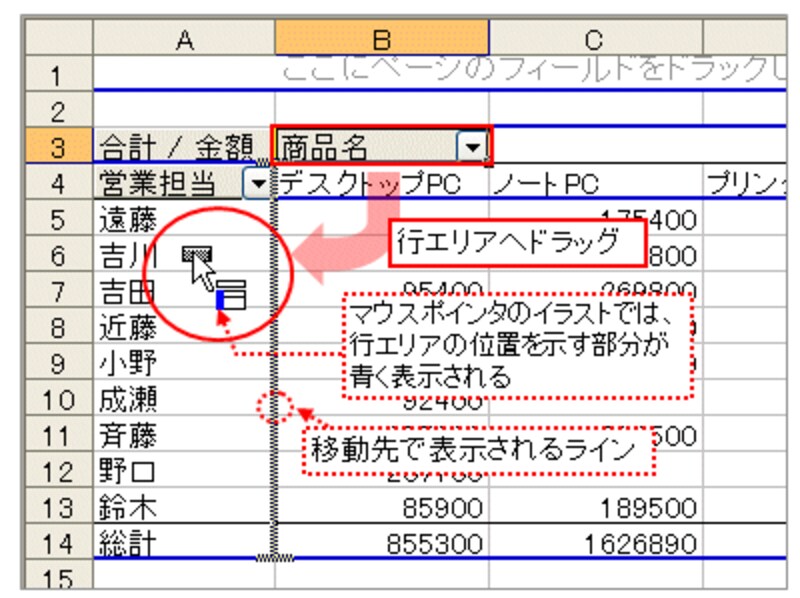Select row 3 header
Viewport: 800px width, 598px height.
pyautogui.click(x=58, y=150)
